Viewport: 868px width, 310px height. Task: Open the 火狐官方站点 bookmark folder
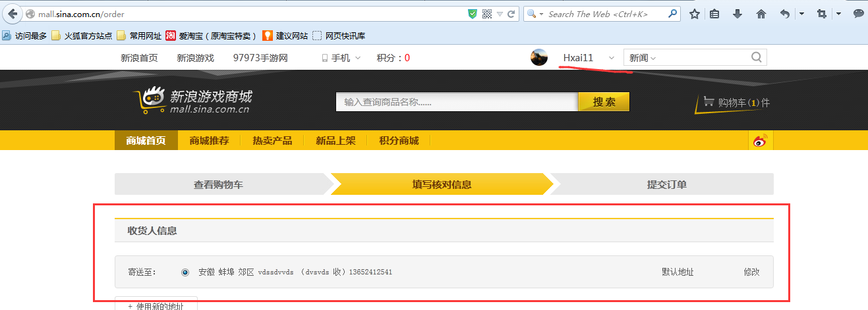pos(82,36)
